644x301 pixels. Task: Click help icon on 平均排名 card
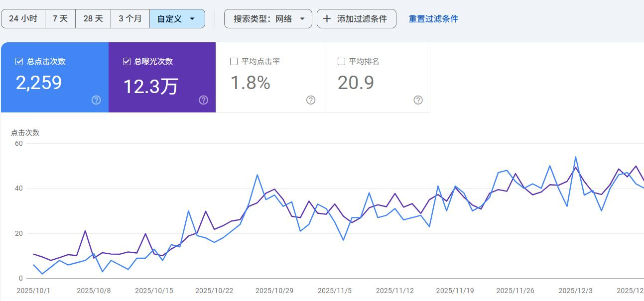coord(418,100)
